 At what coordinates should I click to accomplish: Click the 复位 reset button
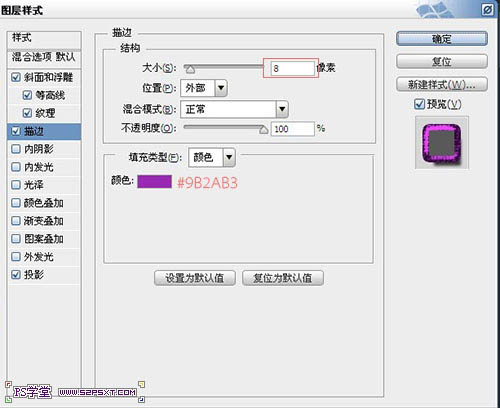[442, 61]
